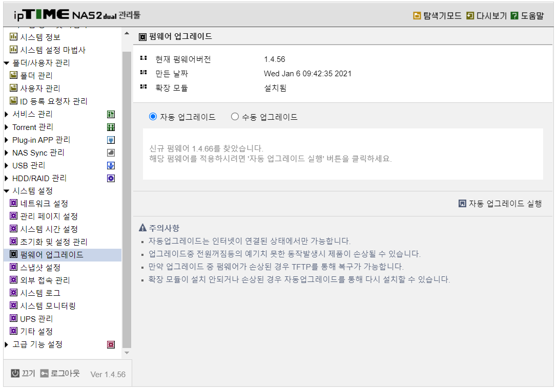Screen dimensions: 558x392
Task: Click sidebar scrollbar up arrow
Action: pos(127,33)
